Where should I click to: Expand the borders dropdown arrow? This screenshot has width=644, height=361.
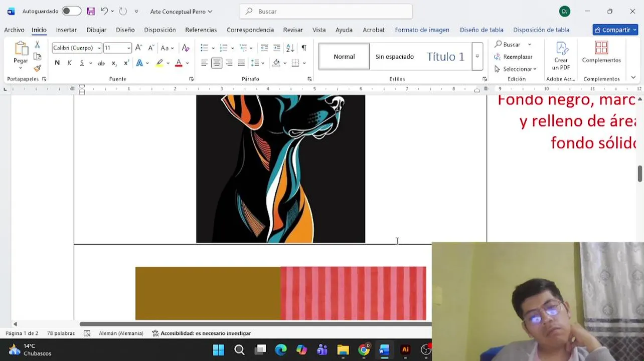click(304, 63)
